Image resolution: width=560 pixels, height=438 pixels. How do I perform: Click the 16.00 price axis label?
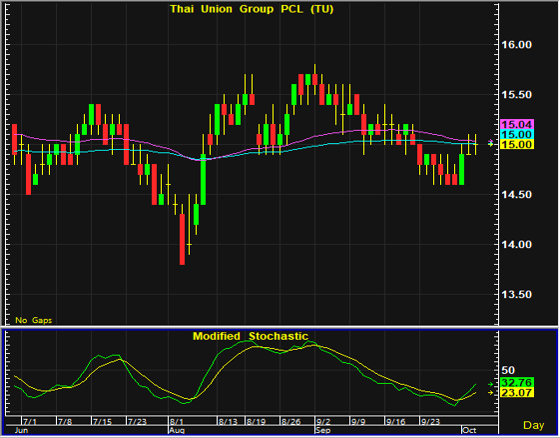coord(516,45)
